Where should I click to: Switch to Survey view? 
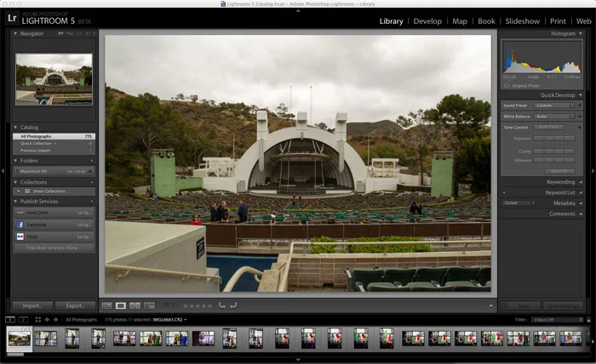tap(149, 305)
